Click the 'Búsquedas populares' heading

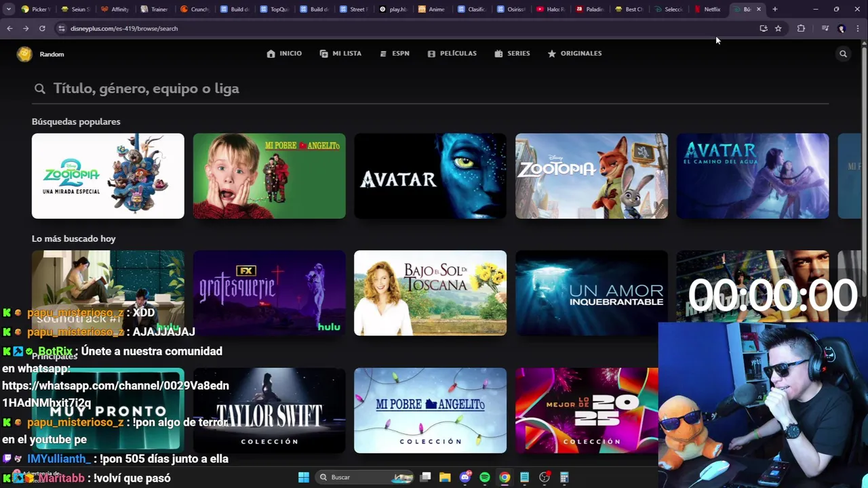[76, 122]
